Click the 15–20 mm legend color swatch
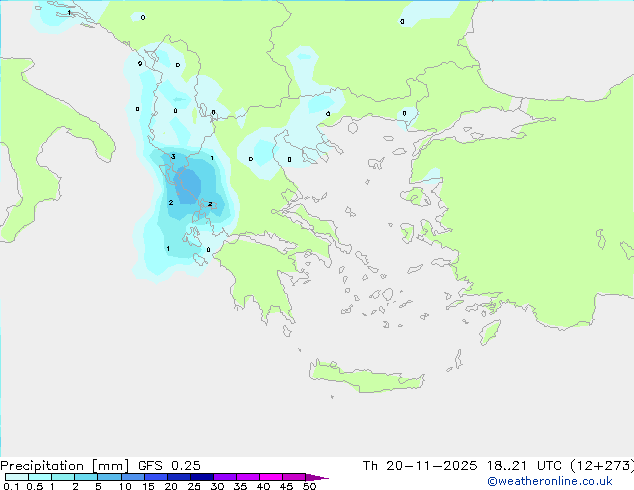The height and width of the screenshot is (490, 634). click(156, 477)
